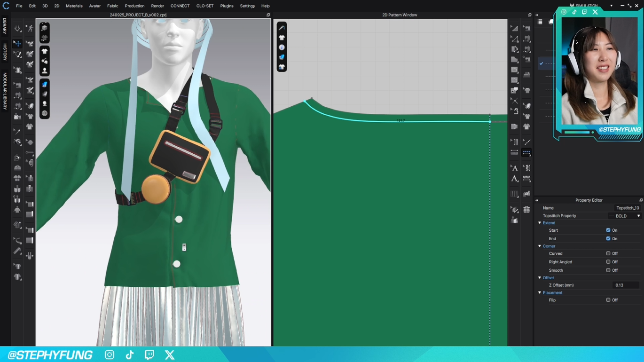The image size is (644, 362).
Task: Pop out the 3D window 240925_PROJECT_B
Action: 268,15
